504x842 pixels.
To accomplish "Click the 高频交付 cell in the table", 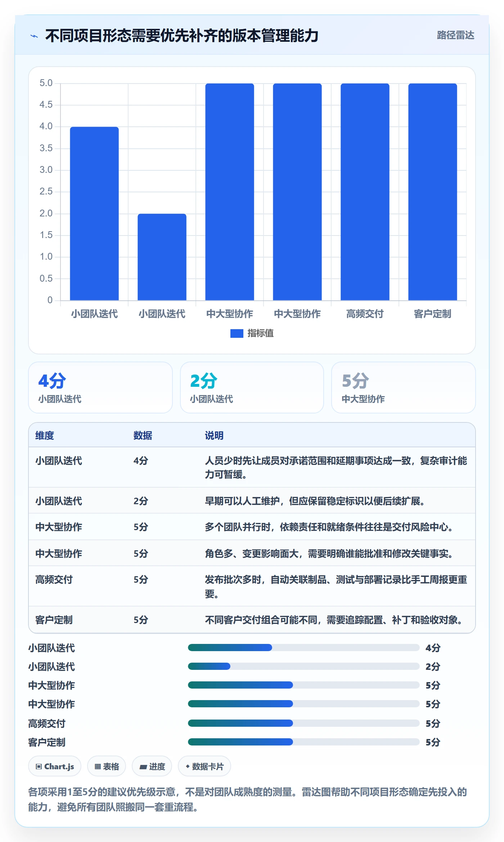I will [x=54, y=579].
